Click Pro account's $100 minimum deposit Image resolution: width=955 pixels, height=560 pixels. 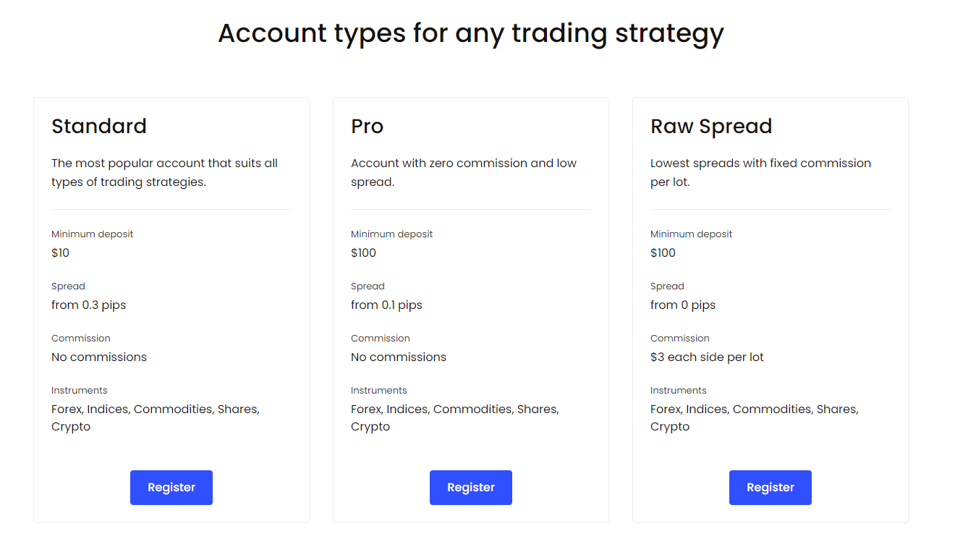point(364,253)
